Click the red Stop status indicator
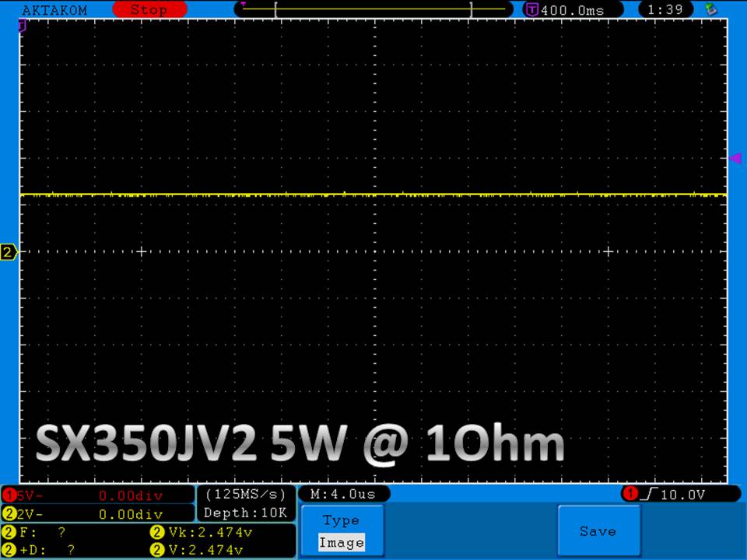Viewport: 747px width, 560px height. pos(149,10)
